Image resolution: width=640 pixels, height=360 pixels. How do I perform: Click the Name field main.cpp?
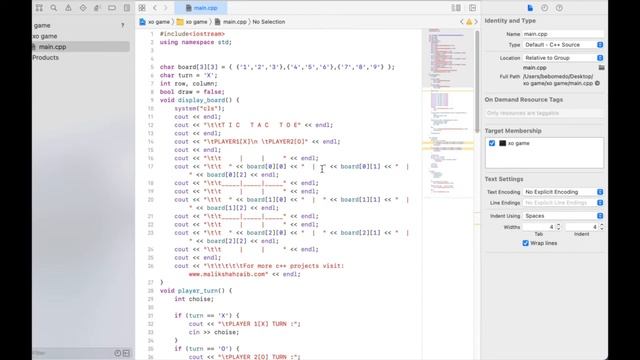[563, 34]
